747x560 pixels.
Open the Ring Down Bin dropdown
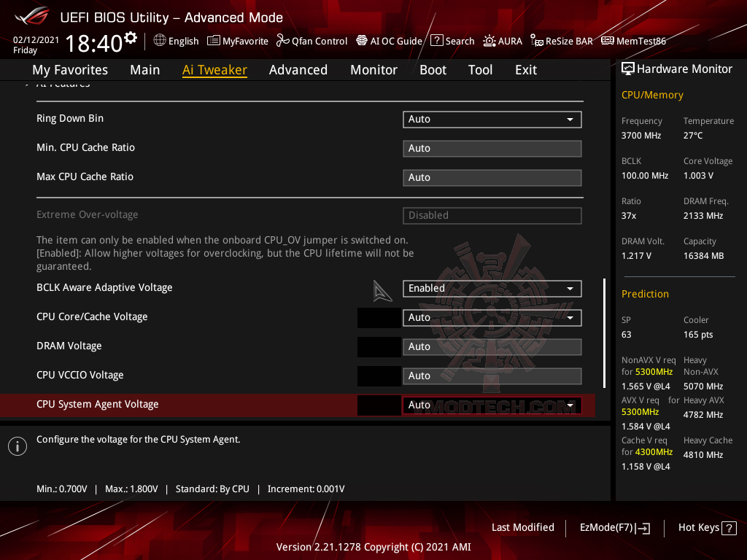click(x=492, y=119)
